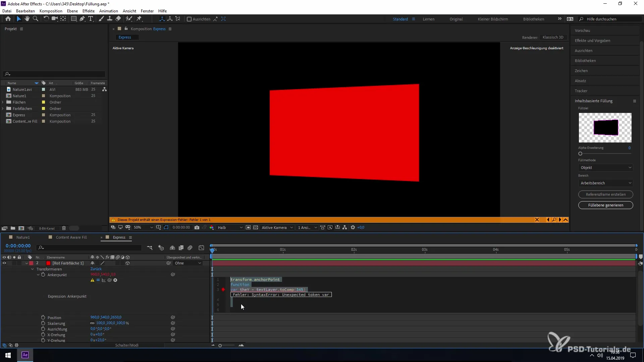The height and width of the screenshot is (362, 644).
Task: Click the trash delete icon in Projekt panel
Action: click(x=64, y=228)
